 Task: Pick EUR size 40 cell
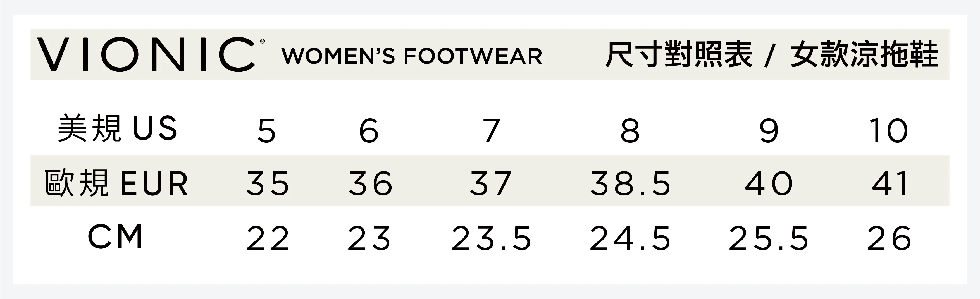pos(769,184)
